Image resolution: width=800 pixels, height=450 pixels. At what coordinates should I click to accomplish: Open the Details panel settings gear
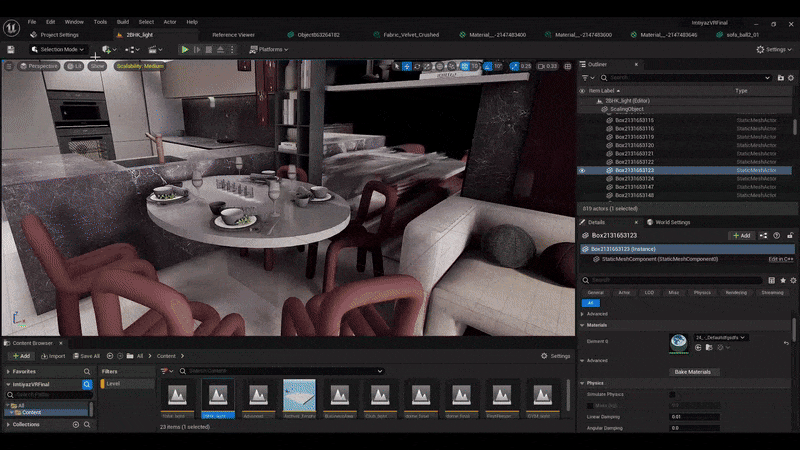coord(791,280)
